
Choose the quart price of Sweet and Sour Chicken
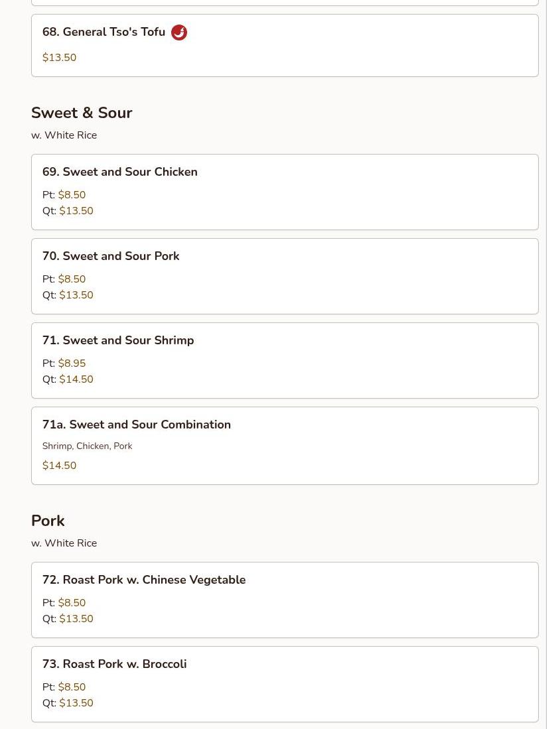pos(76,211)
